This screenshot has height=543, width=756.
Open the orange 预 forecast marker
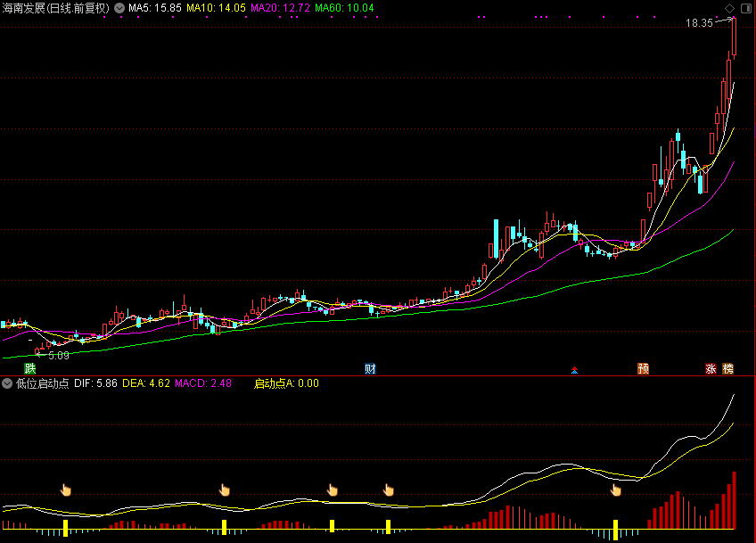tap(643, 369)
